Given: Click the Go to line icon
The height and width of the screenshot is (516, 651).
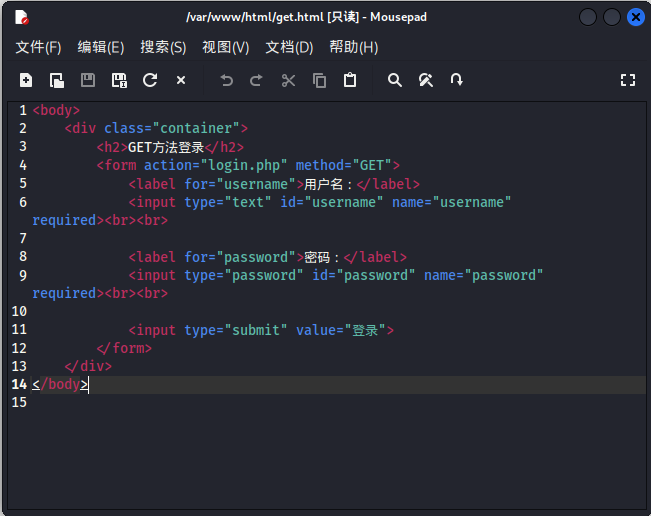Looking at the screenshot, I should coord(456,80).
